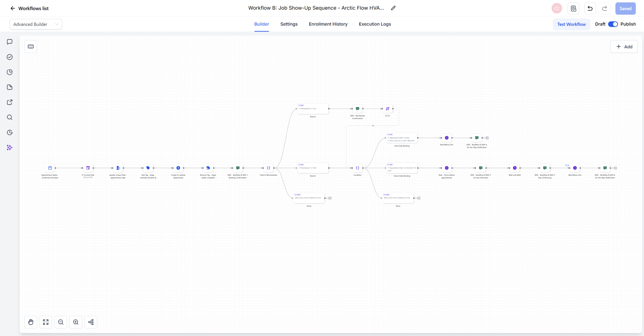Open keyboard shortcuts panel on canvas

[31, 47]
